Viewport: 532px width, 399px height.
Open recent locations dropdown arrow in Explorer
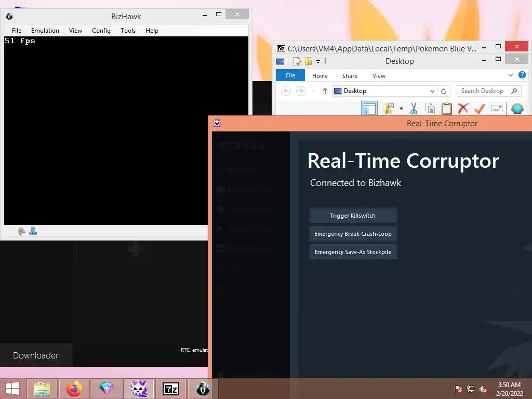click(x=313, y=91)
